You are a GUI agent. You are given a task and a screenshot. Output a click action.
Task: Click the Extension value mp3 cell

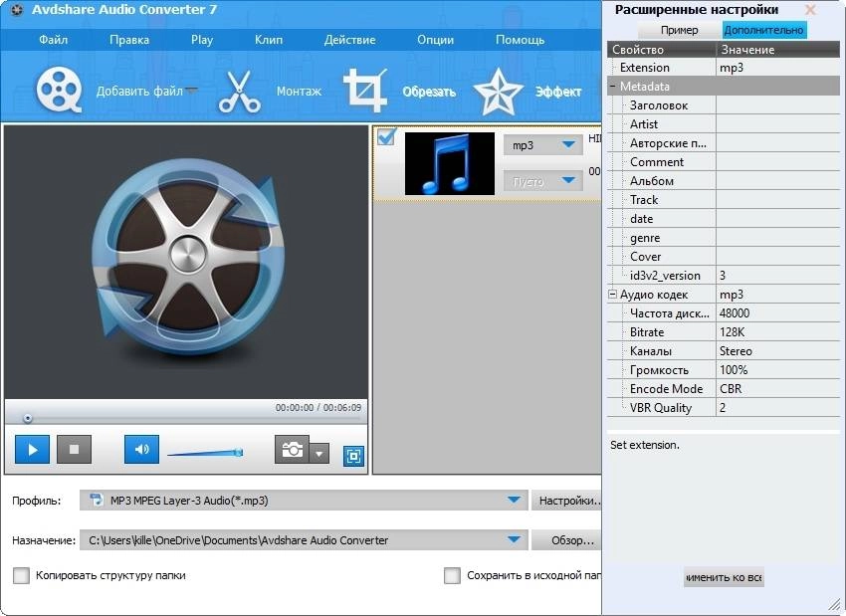(778, 68)
